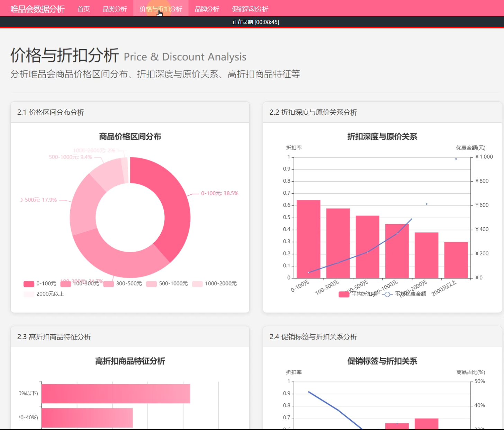Click the 2.2 折扣深度与原价关系分析 panel header
The image size is (504, 430).
point(382,112)
